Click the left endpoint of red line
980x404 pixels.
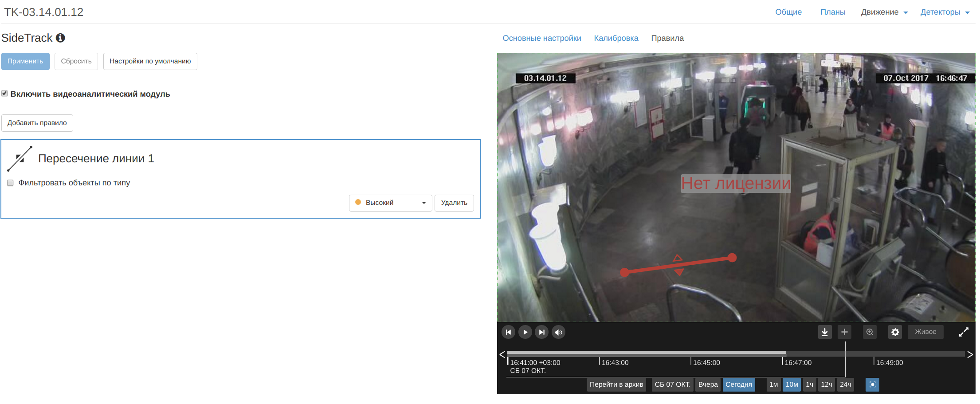[x=624, y=272]
